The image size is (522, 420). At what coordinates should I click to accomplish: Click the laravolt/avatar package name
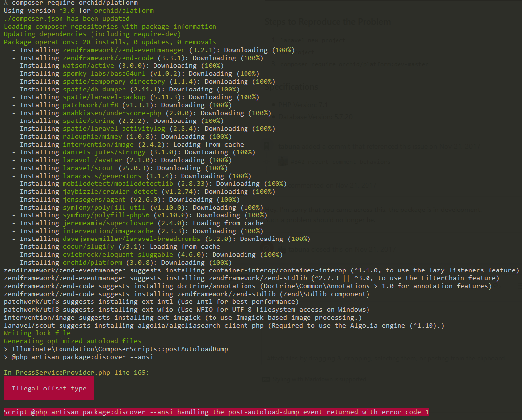pos(92,160)
